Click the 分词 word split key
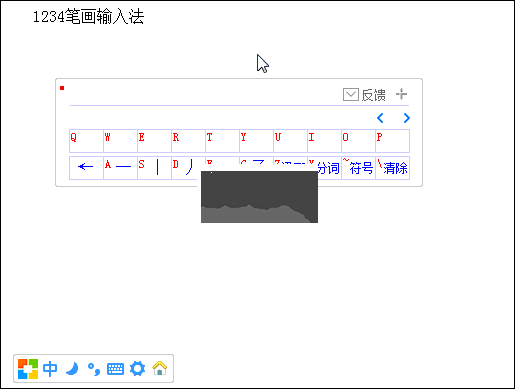Image resolution: width=515 pixels, height=389 pixels. 328,168
